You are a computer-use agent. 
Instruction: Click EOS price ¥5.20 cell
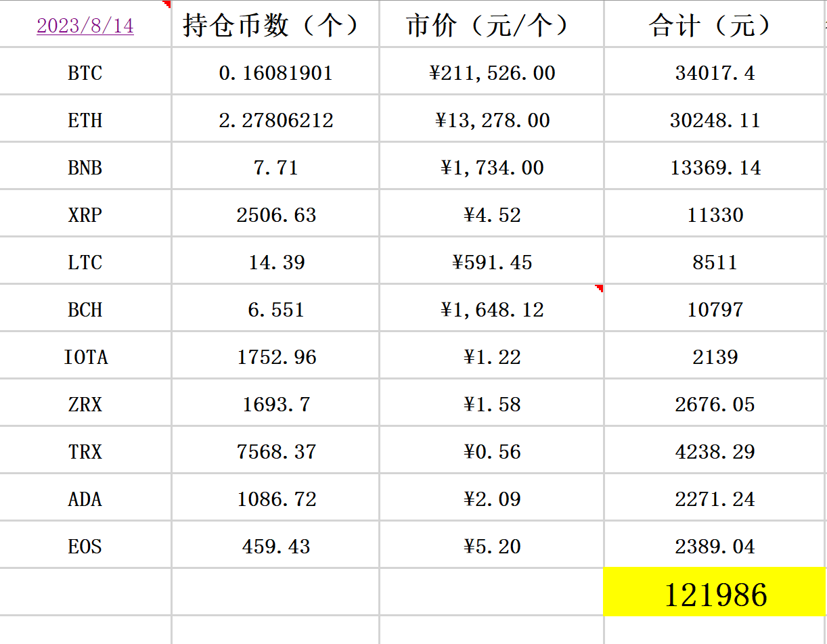coord(491,545)
